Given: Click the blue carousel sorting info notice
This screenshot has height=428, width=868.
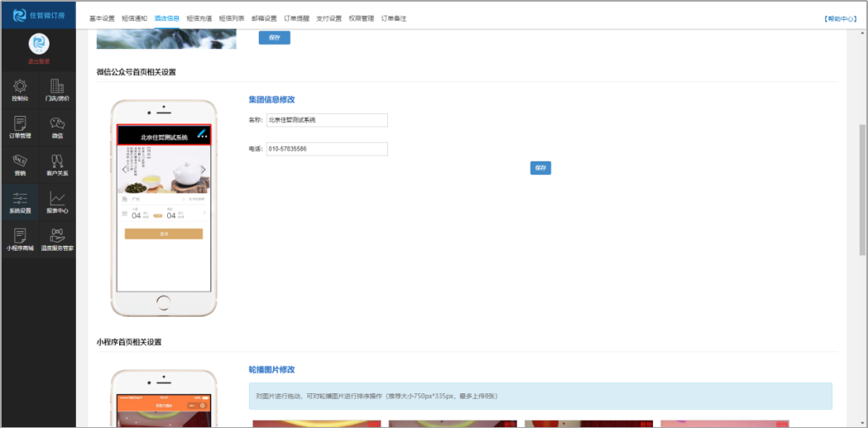Looking at the screenshot, I should click(x=540, y=396).
